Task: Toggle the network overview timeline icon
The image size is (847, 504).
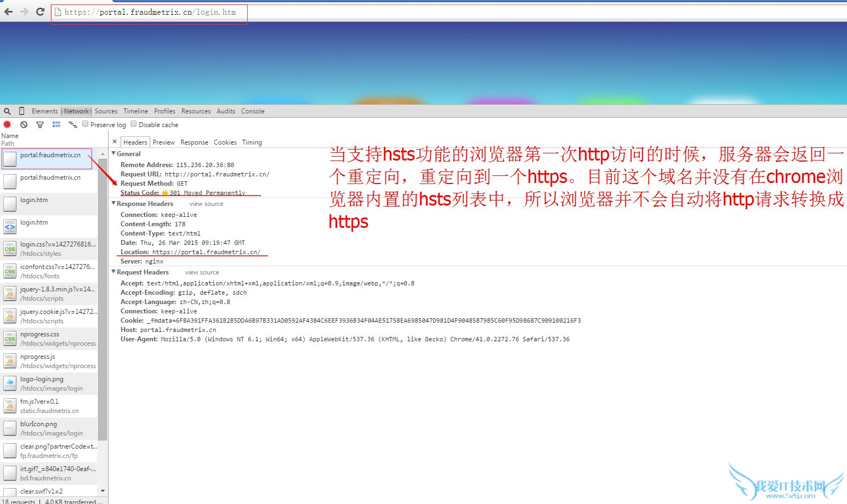Action: click(73, 124)
